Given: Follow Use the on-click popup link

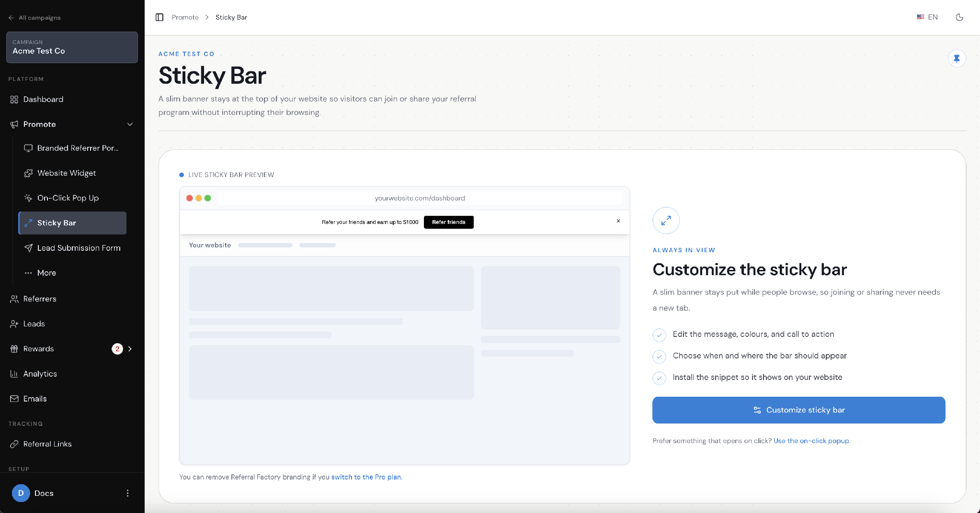Looking at the screenshot, I should [x=811, y=441].
